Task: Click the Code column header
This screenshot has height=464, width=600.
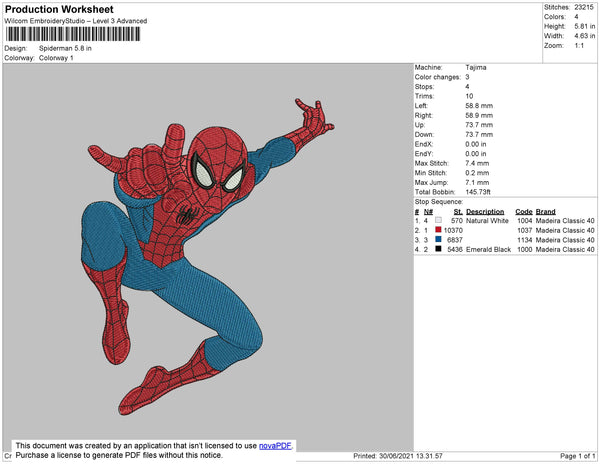Action: click(x=524, y=212)
